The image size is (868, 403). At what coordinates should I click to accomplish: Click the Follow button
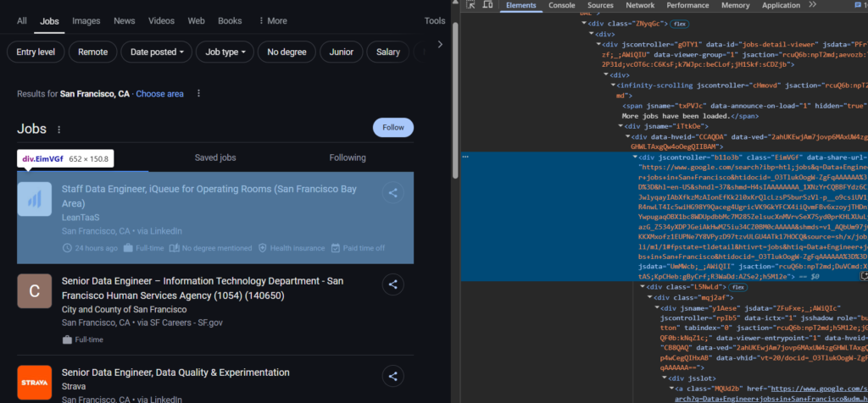(x=393, y=128)
